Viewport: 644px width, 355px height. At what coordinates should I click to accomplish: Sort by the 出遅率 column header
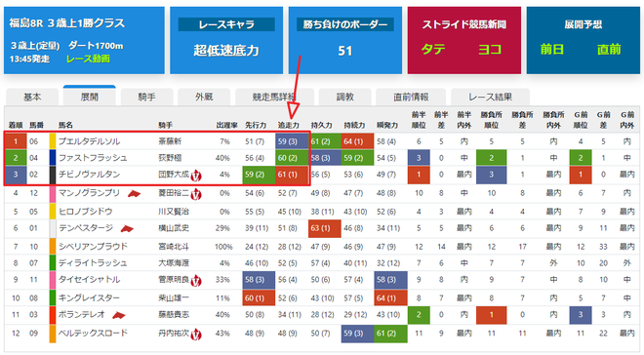pyautogui.click(x=226, y=125)
